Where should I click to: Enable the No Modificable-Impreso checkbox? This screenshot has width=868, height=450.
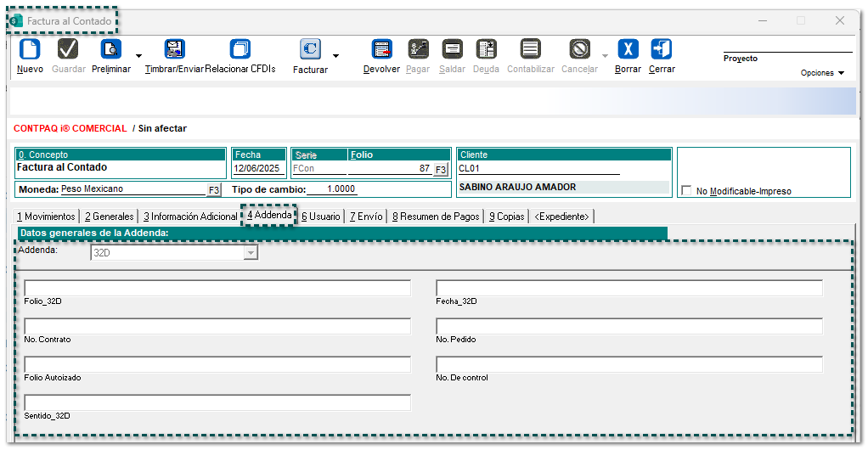(x=686, y=191)
